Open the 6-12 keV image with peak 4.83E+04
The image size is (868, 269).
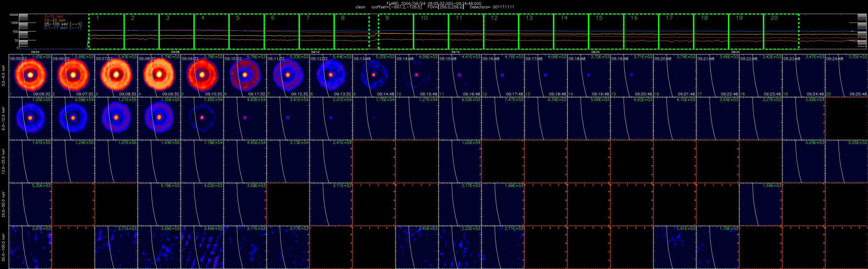(x=245, y=118)
